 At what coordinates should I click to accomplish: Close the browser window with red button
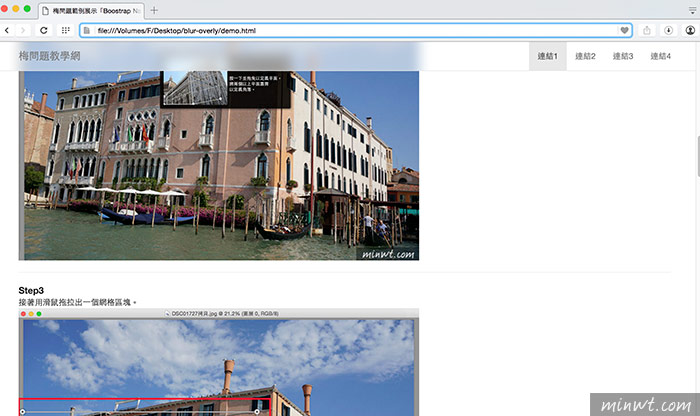pyautogui.click(x=4, y=8)
